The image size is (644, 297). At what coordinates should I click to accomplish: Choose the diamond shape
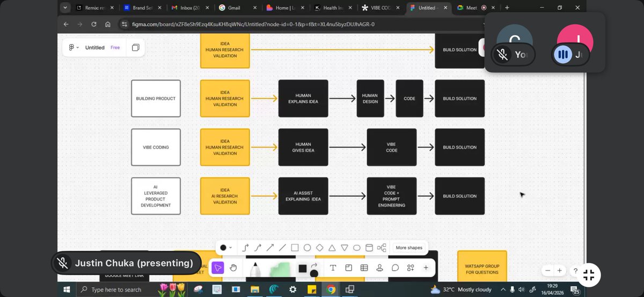pyautogui.click(x=319, y=248)
